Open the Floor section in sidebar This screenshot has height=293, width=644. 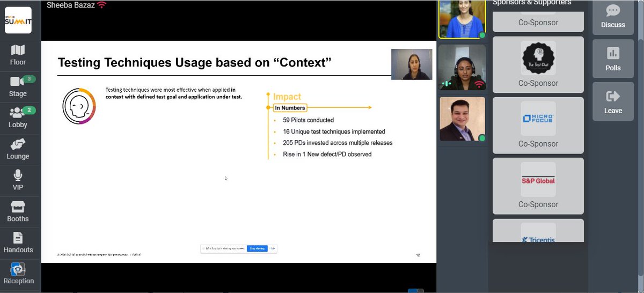tap(18, 55)
